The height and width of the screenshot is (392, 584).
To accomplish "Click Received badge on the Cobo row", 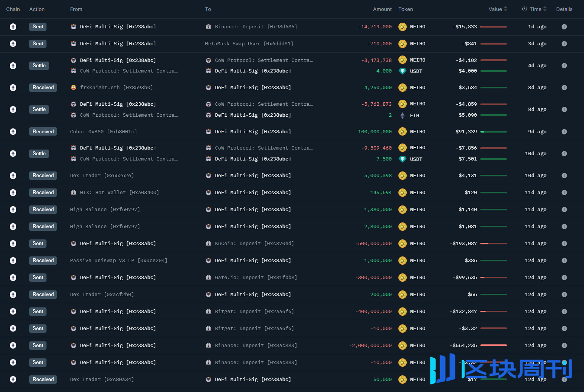I will click(x=43, y=132).
